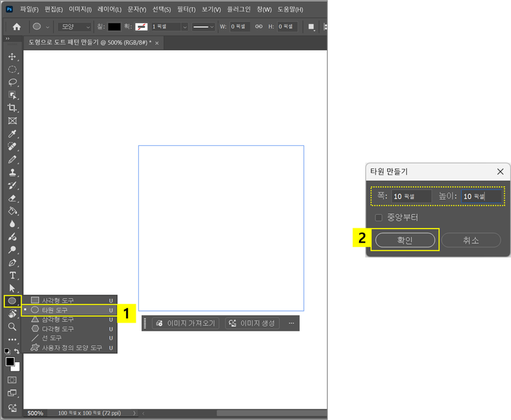Viewport: 511px width, 420px height.
Task: Select the Clone Stamp tool
Action: [12, 172]
